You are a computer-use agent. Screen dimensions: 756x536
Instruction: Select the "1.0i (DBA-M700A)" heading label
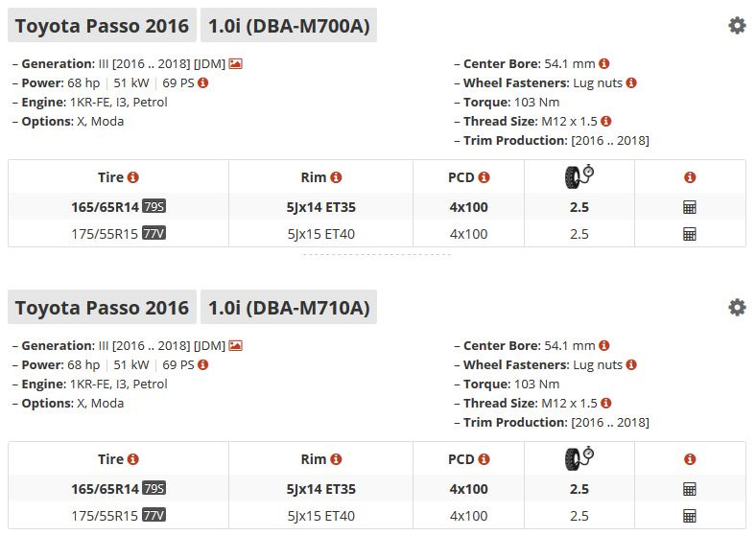[x=289, y=26]
